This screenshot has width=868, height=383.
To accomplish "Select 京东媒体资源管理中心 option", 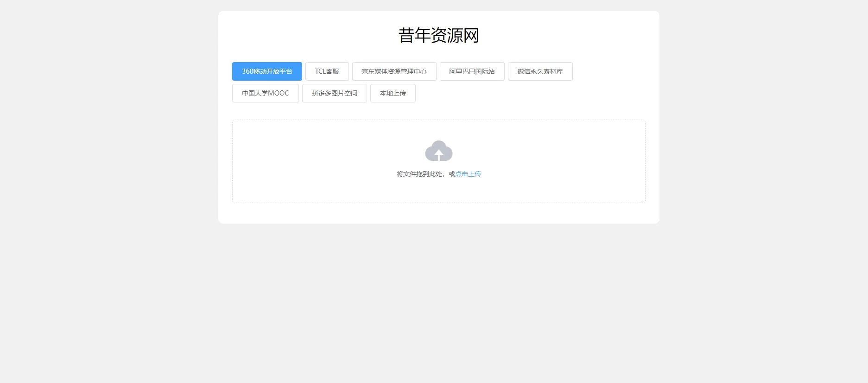I will point(394,71).
